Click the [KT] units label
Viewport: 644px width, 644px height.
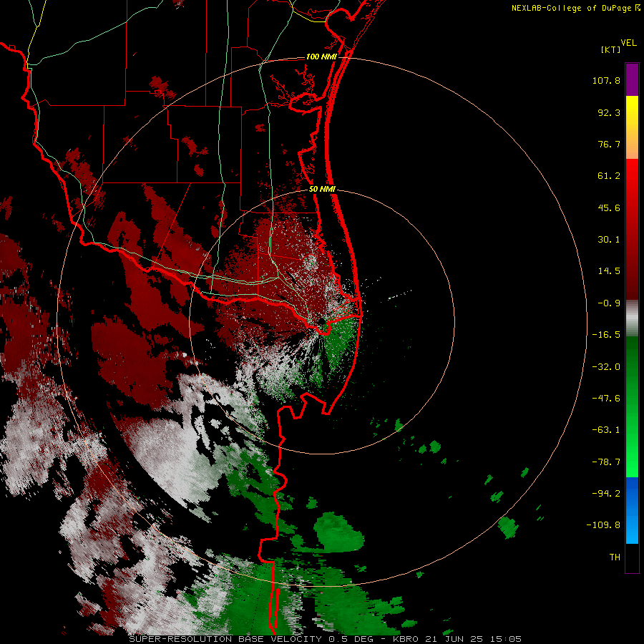(x=610, y=49)
